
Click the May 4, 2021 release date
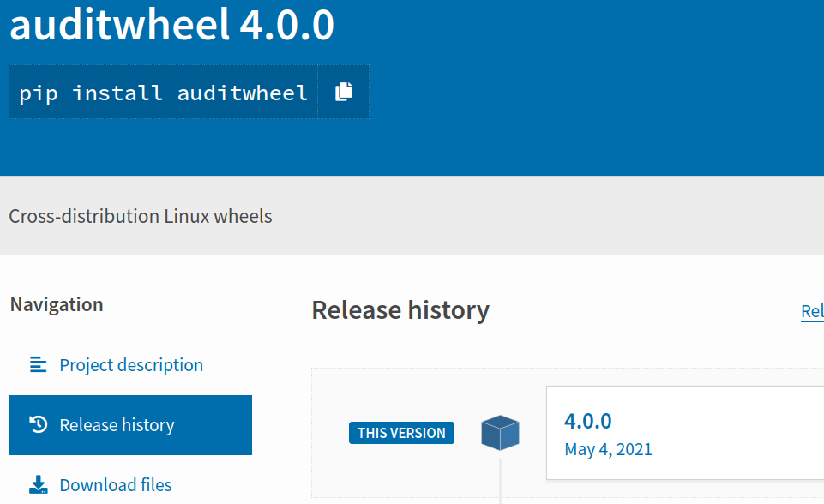pos(608,449)
